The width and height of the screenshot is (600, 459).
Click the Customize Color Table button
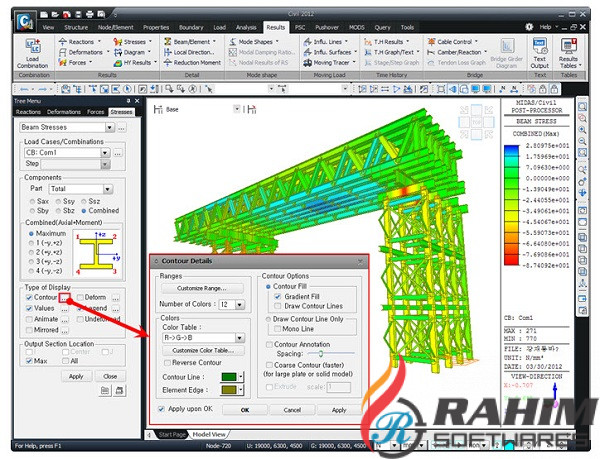pos(203,350)
